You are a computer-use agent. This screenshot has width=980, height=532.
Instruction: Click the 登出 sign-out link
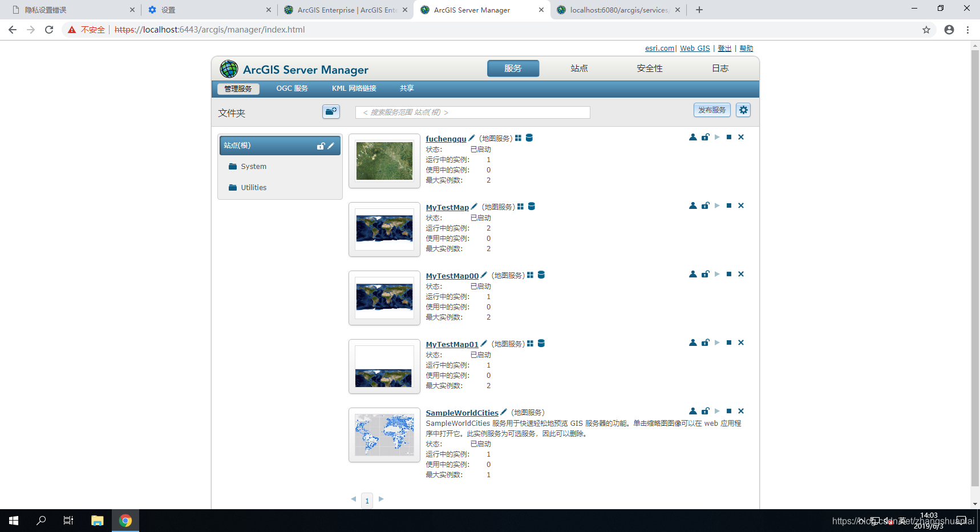coord(724,49)
